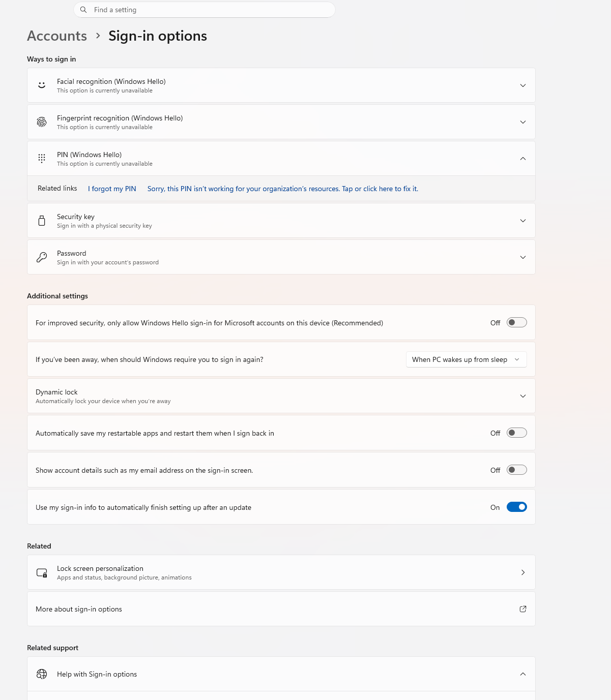611x700 pixels.
Task: Click the Fingerprint recognition icon
Action: [42, 122]
